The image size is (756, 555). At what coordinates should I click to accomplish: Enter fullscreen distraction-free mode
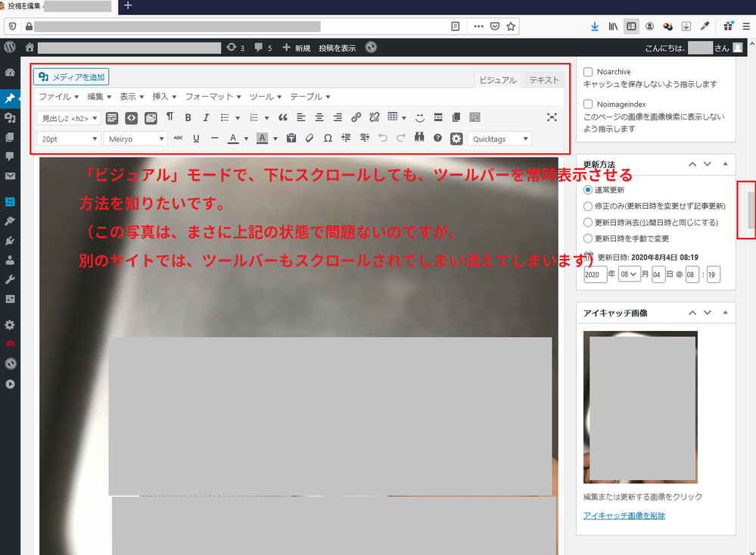pos(552,117)
